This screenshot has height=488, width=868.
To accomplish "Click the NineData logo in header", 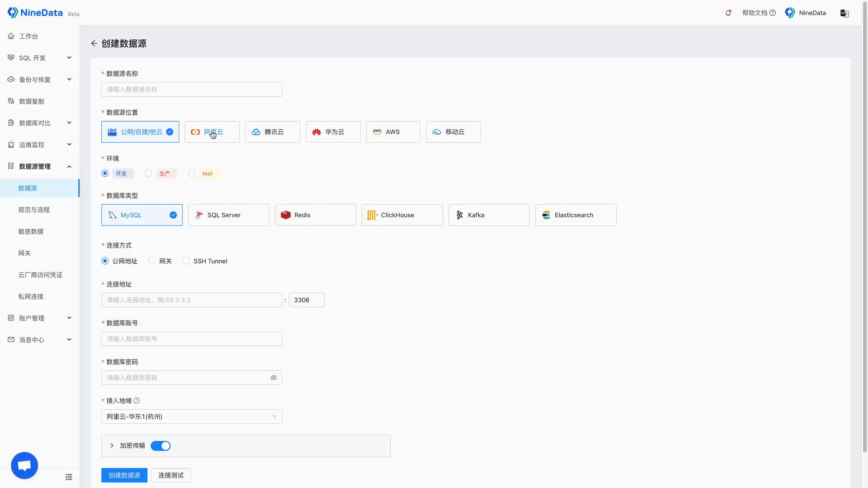I will [35, 13].
